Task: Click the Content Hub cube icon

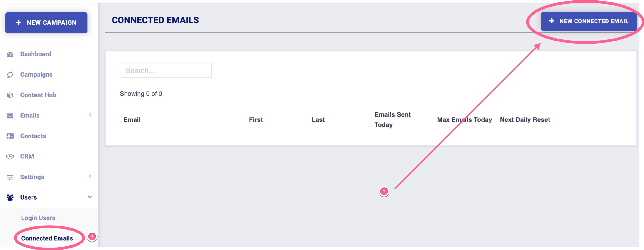Action: tap(10, 95)
